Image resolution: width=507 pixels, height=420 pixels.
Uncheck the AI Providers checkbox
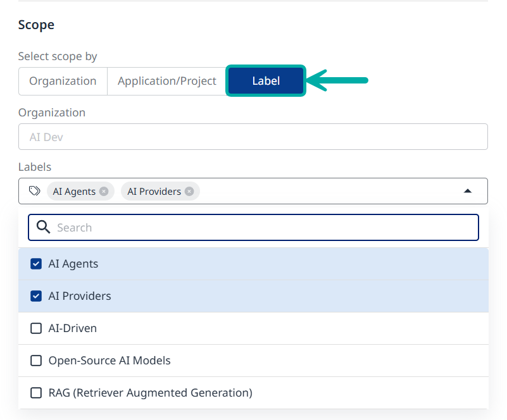point(36,296)
